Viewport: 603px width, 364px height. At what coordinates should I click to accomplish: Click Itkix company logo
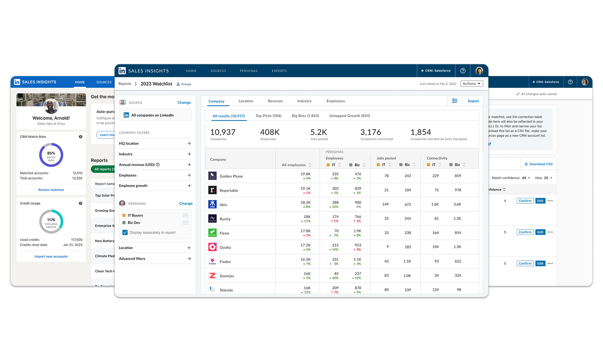click(x=212, y=204)
